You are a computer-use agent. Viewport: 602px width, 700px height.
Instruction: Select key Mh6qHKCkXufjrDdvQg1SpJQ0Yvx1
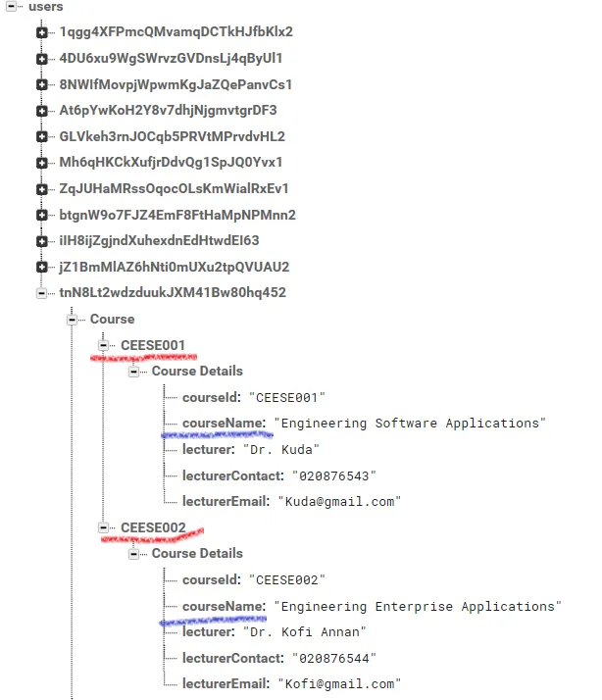pyautogui.click(x=171, y=163)
